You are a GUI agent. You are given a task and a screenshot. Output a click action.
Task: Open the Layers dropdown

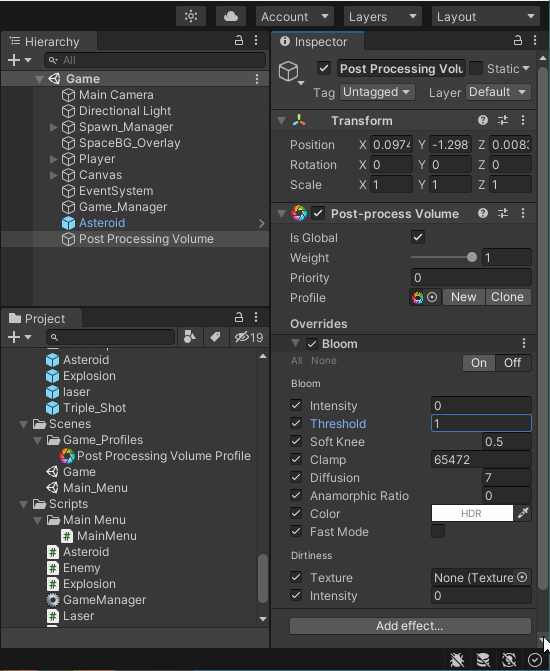[382, 17]
